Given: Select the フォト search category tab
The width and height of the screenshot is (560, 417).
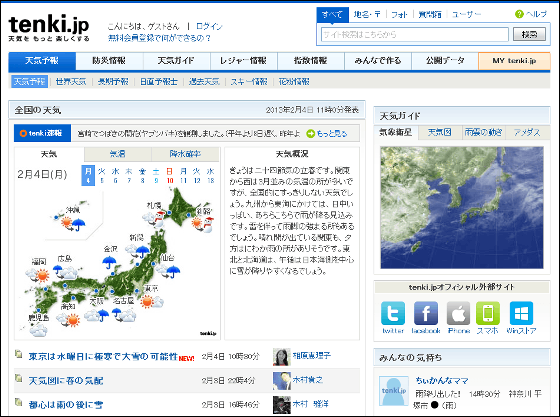Looking at the screenshot, I should [399, 15].
